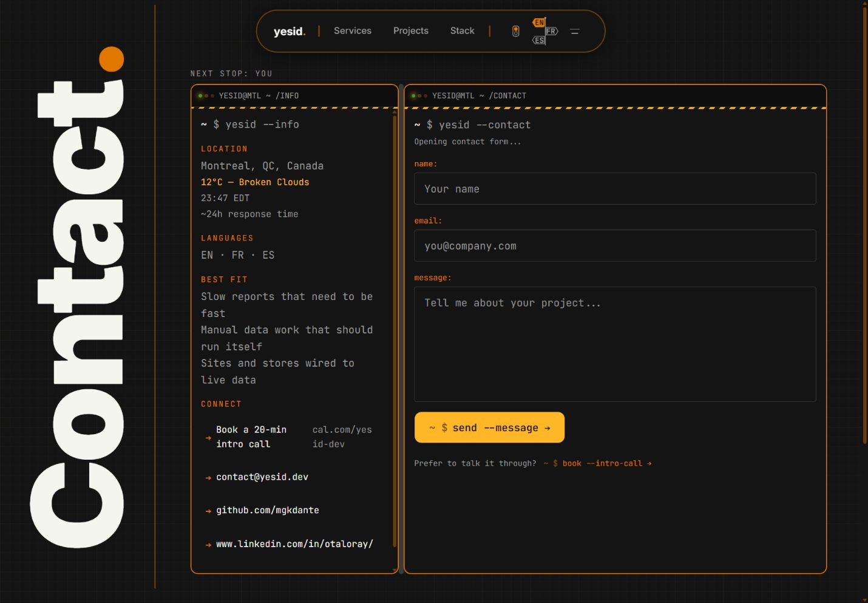868x603 pixels.
Task: Click the YESID@MTL ~ /CONTACT panel title
Action: (479, 96)
